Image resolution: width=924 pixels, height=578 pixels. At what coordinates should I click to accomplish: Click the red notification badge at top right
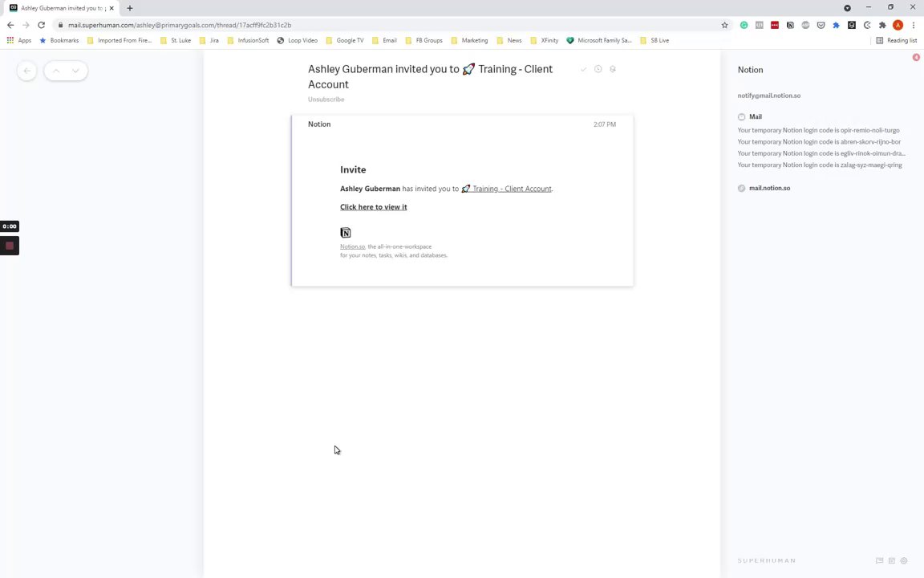tap(916, 57)
